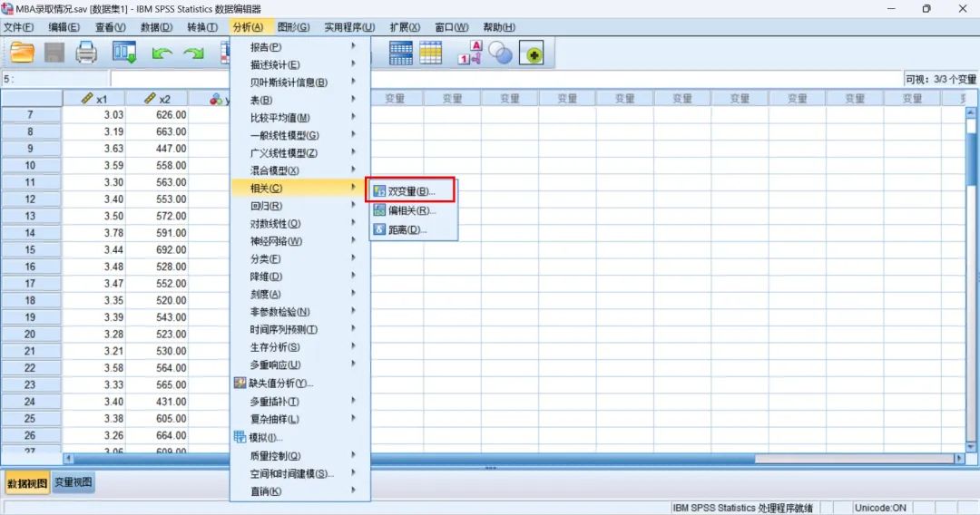The height and width of the screenshot is (515, 980).
Task: Click cell 3.78 in row 14
Action: pyautogui.click(x=94, y=233)
